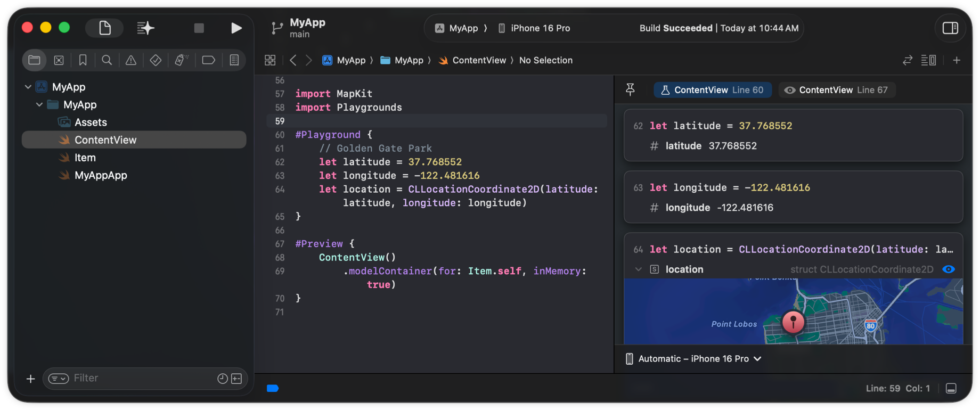The width and height of the screenshot is (980, 410).
Task: Open the Source Control navigator
Action: (59, 60)
